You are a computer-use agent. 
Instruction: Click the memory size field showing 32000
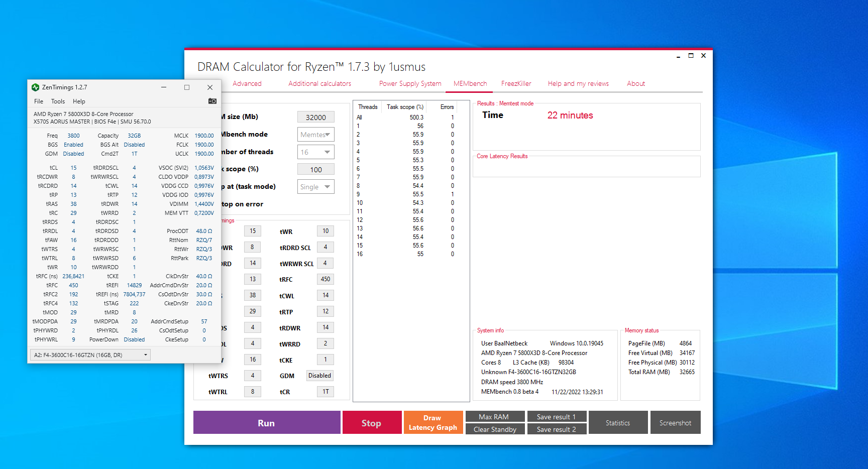(x=316, y=117)
